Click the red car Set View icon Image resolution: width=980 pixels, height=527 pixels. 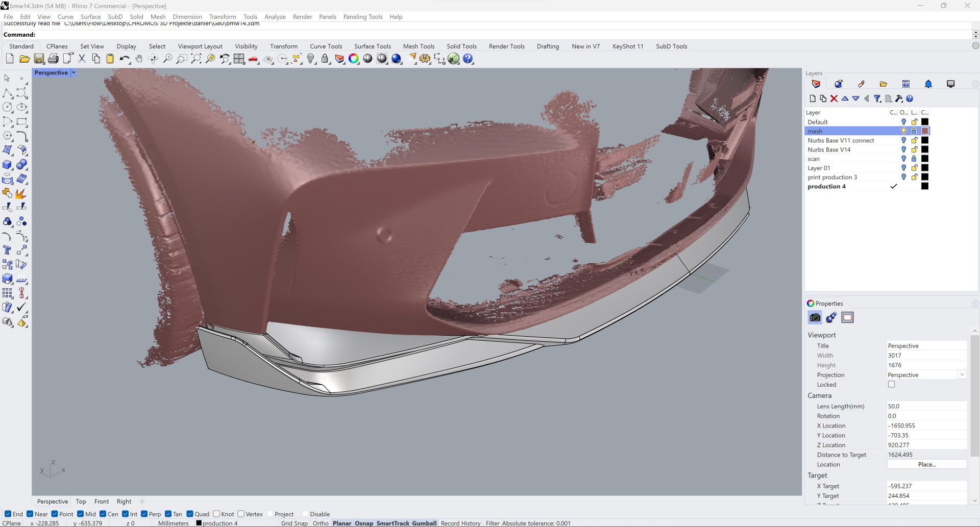[x=253, y=59]
